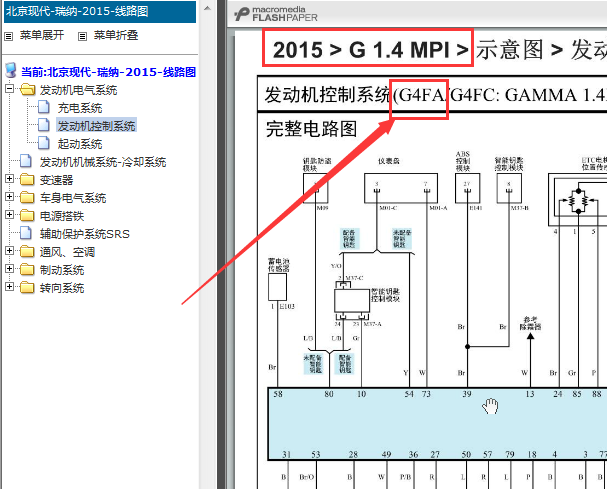Screen dimensions: 607x489
Task: Open 发动机机械系统-冷却系统 item
Action: click(x=103, y=161)
